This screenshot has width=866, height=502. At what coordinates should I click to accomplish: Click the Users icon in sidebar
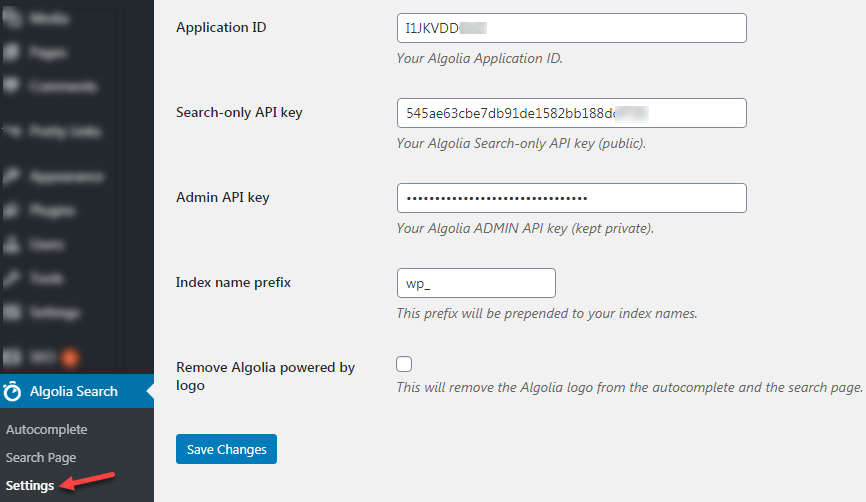pyautogui.click(x=13, y=244)
